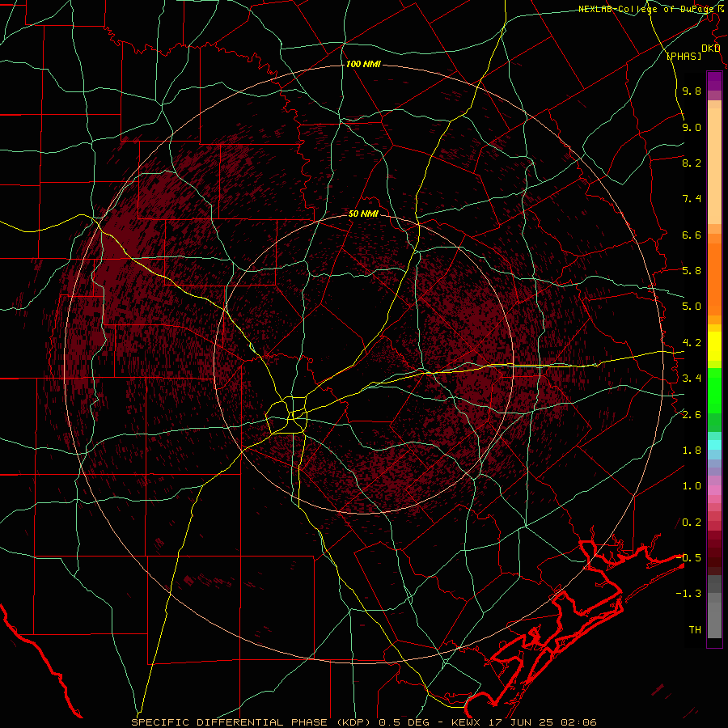This screenshot has width=728, height=728.
Task: Click the 2.6 scale value
Action: pos(692,415)
